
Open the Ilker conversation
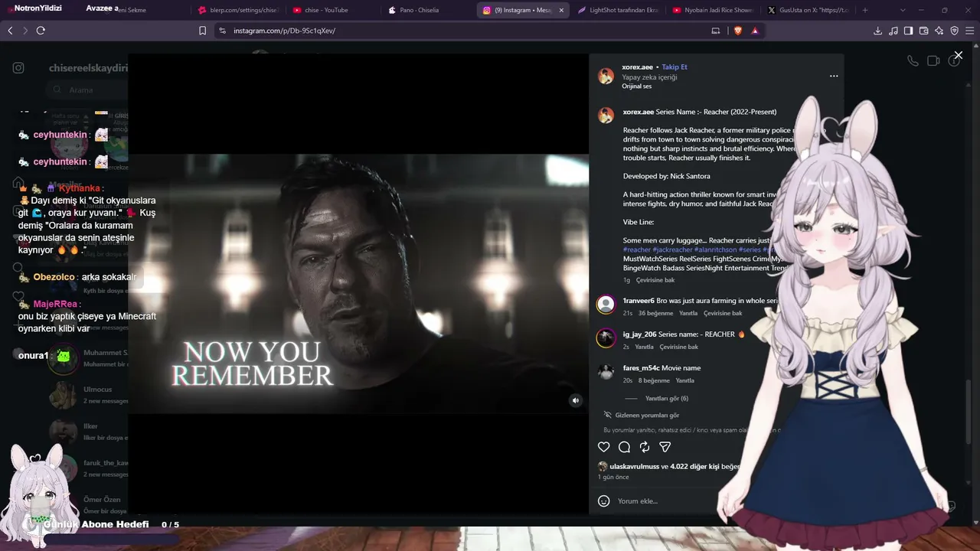point(87,432)
